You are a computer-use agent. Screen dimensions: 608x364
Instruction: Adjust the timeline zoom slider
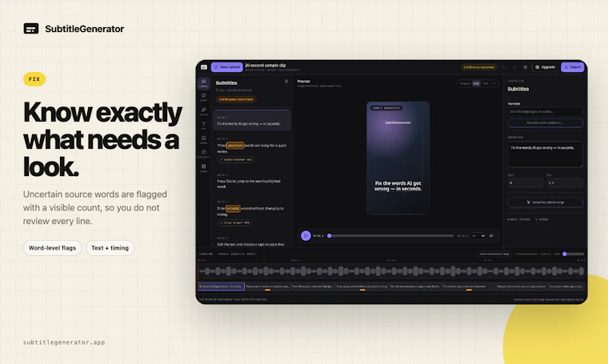click(574, 254)
